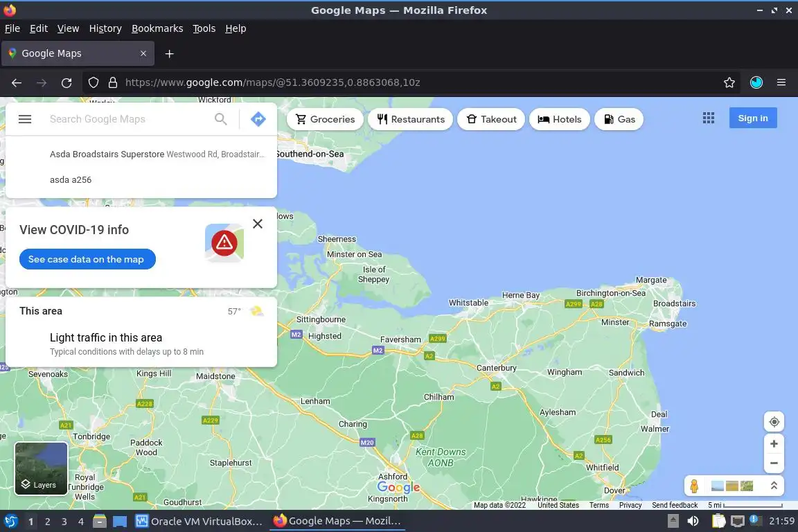
Task: Open the Google Maps hamburger menu
Action: pyautogui.click(x=25, y=119)
